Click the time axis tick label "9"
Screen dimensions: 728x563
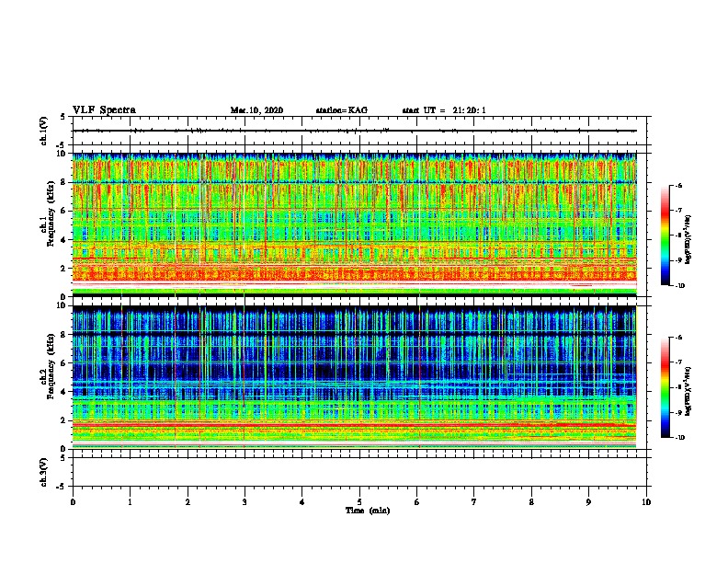588,502
